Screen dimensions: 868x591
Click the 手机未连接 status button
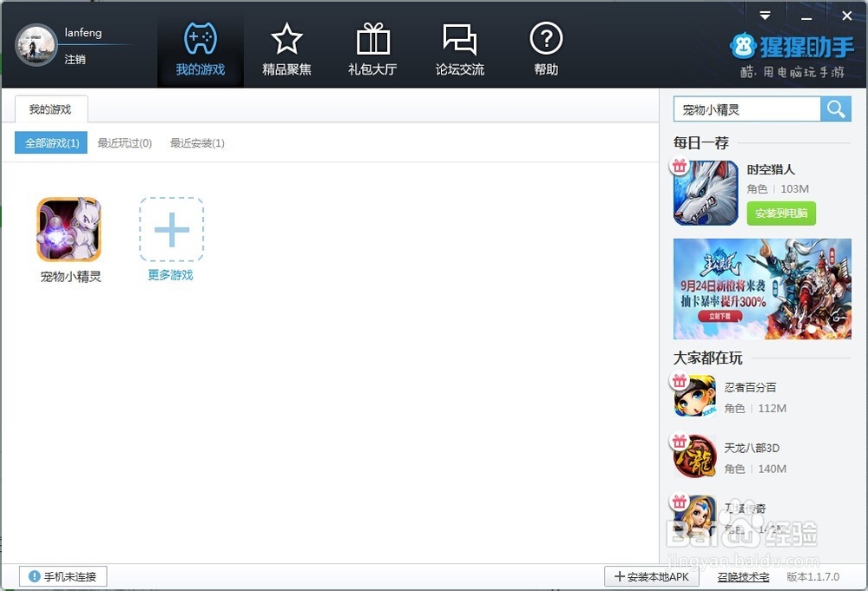click(x=63, y=576)
